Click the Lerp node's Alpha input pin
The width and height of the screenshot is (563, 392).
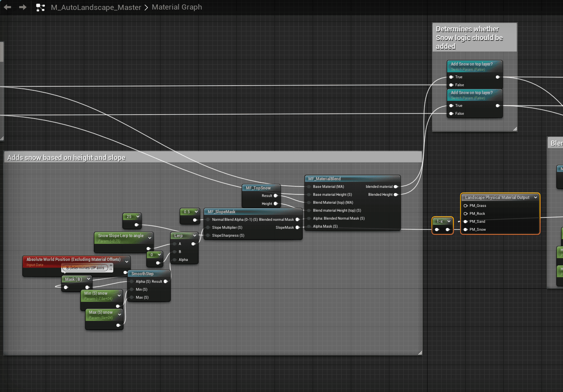click(x=174, y=260)
